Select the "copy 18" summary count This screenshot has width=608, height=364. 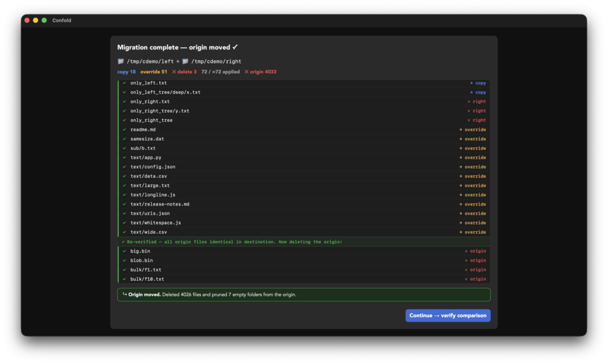(x=127, y=72)
